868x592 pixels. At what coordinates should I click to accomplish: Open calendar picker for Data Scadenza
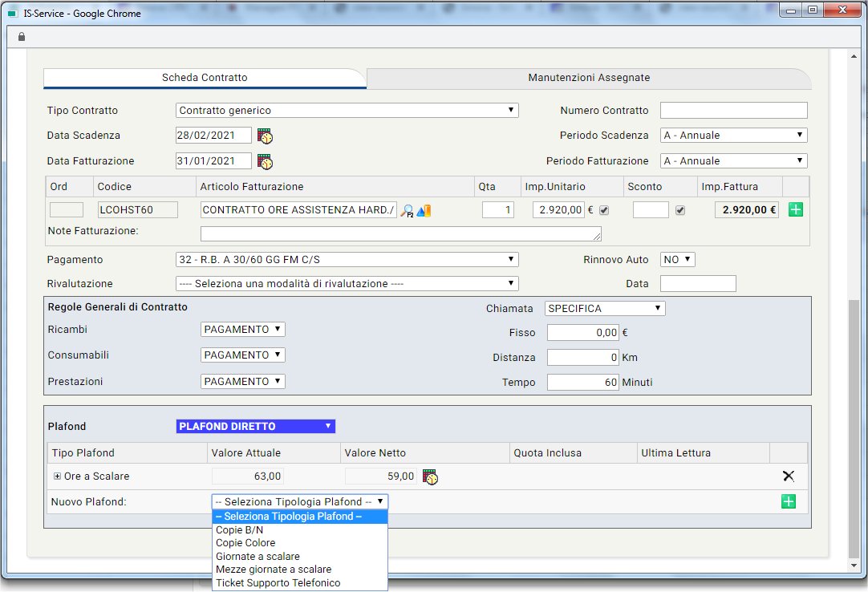(x=265, y=136)
